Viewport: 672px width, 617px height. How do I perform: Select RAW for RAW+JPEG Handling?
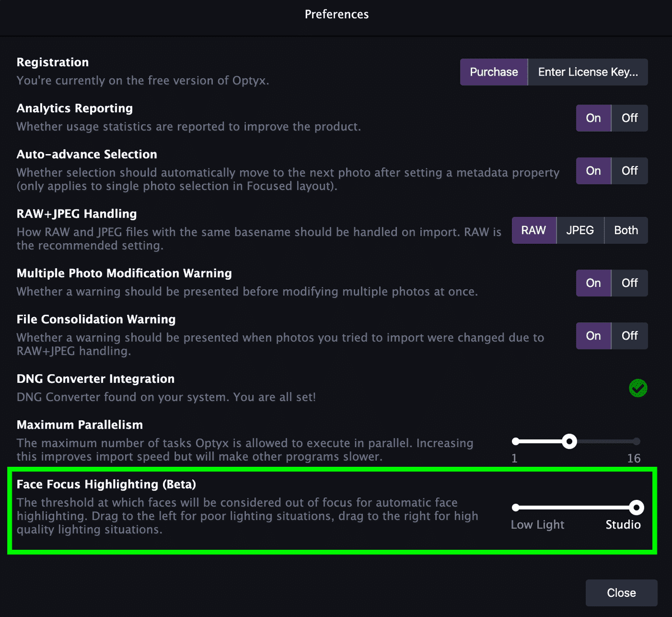[534, 230]
